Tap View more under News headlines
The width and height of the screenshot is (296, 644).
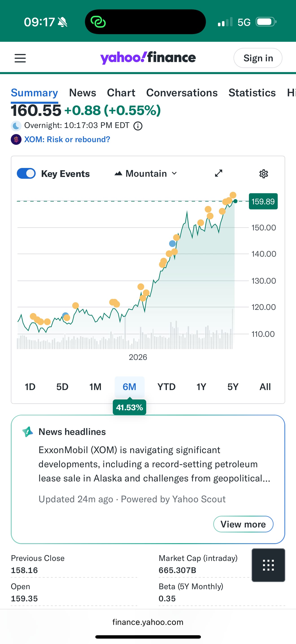243,524
